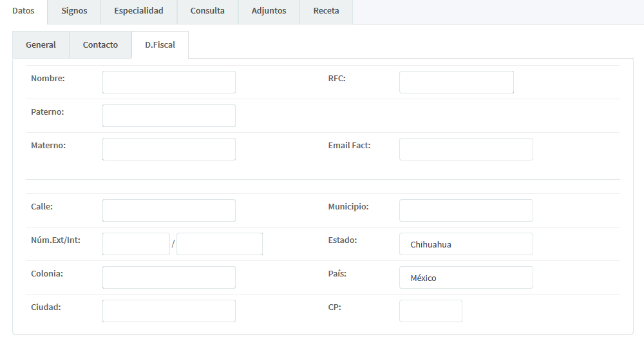The width and height of the screenshot is (644, 339).
Task: Open the Especialidad tab
Action: [138, 11]
